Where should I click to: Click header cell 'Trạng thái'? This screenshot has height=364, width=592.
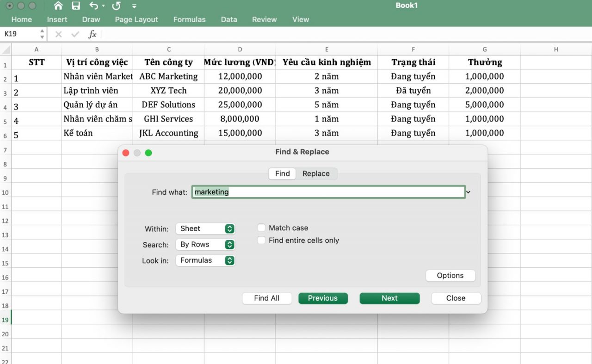pyautogui.click(x=413, y=62)
